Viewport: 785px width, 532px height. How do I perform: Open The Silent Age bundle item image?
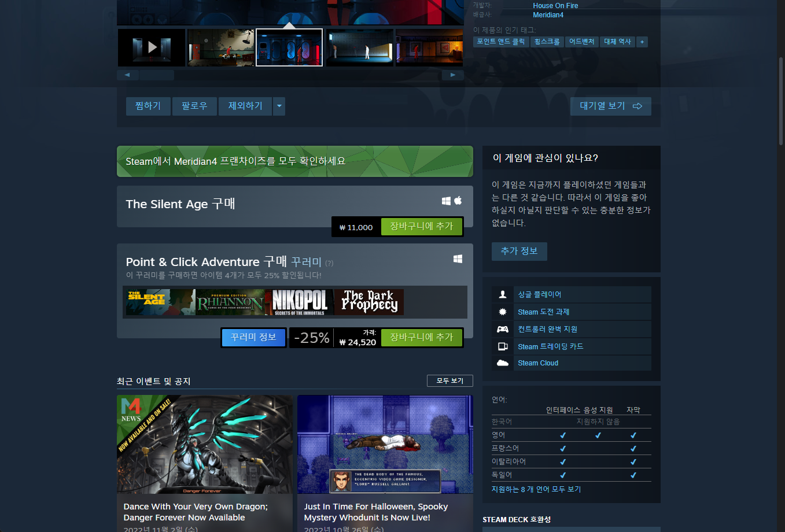160,302
